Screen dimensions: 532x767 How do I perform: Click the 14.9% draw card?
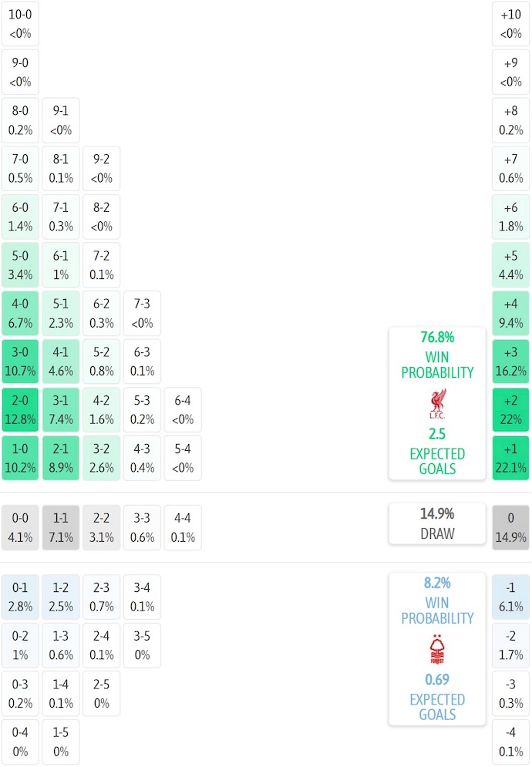tap(437, 523)
